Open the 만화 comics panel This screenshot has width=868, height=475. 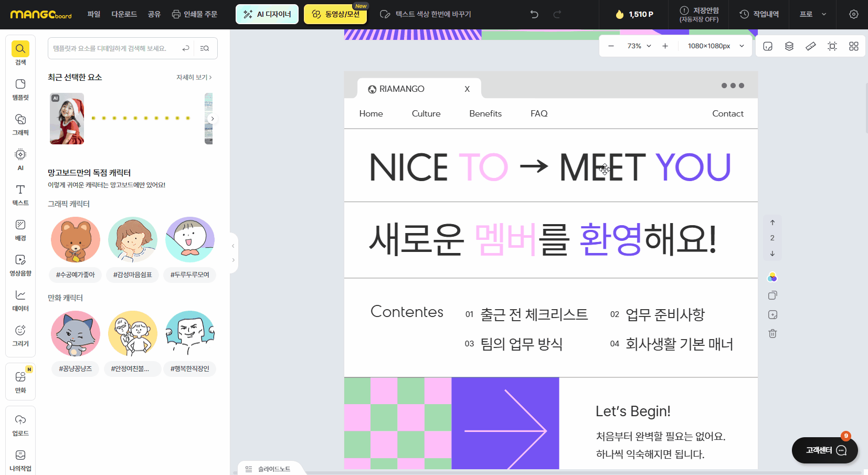pyautogui.click(x=20, y=382)
